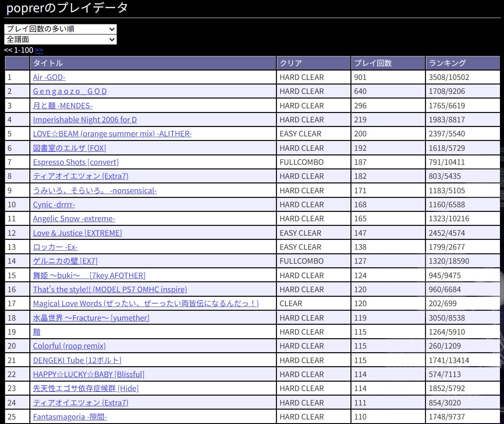Open ゲルニカの壁 [EX7] link
This screenshot has height=424, width=504.
click(x=65, y=261)
